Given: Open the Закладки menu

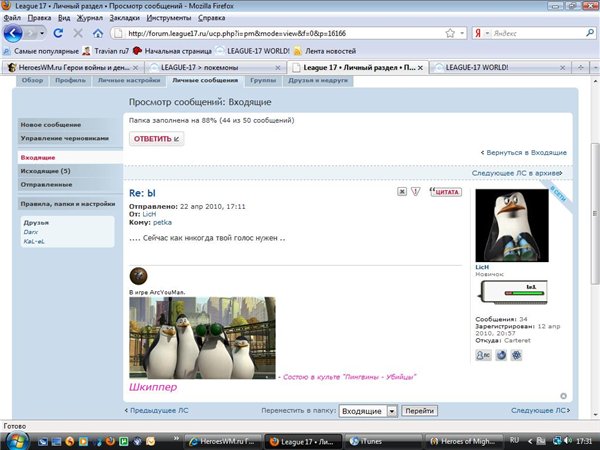Looking at the screenshot, I should pyautogui.click(x=124, y=18).
